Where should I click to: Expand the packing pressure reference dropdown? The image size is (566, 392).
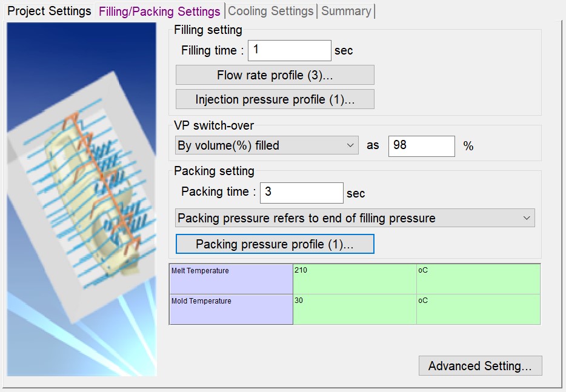tap(355, 218)
